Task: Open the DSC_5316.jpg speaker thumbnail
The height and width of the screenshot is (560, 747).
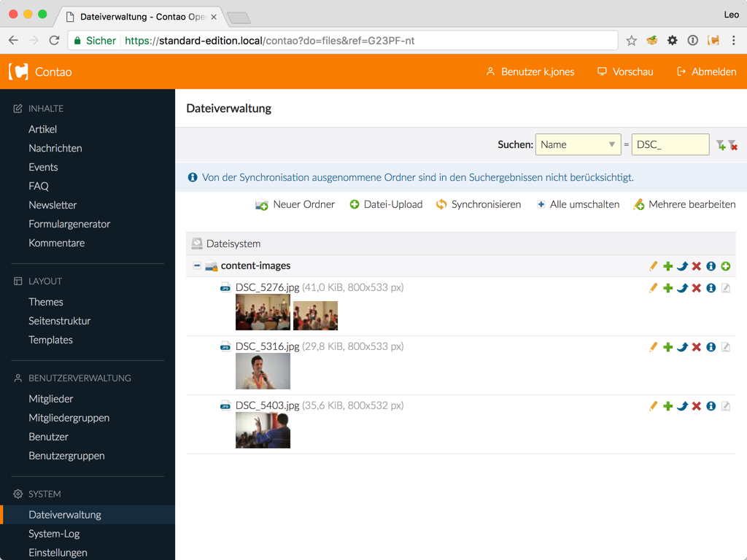Action: [263, 371]
